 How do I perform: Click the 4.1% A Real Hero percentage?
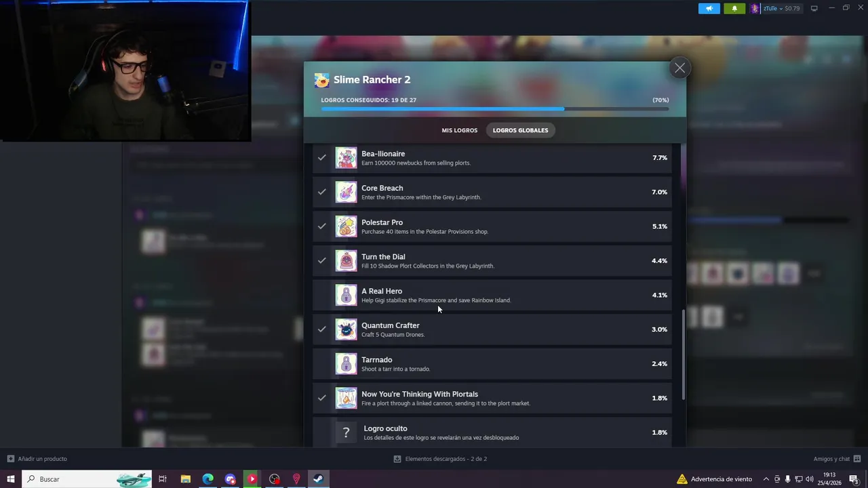click(x=660, y=295)
